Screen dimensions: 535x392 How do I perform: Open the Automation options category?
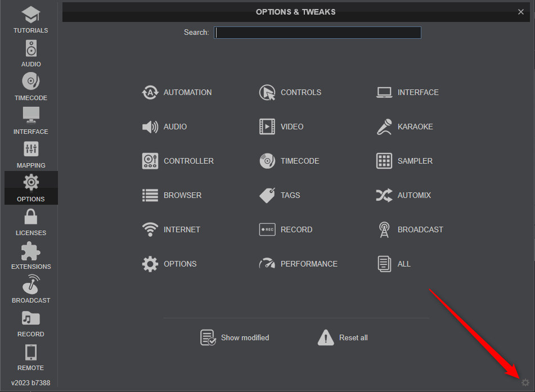click(x=177, y=92)
